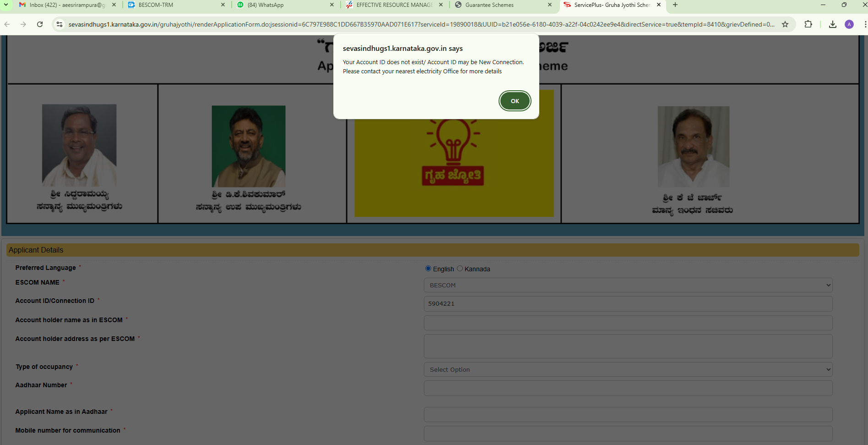
Task: Click the Applicant Details section header
Action: click(433, 250)
